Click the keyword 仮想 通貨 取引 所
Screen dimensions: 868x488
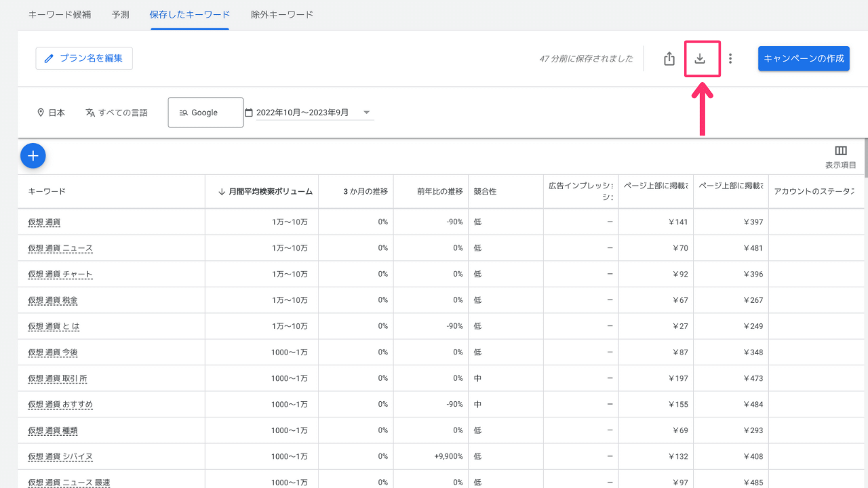click(x=58, y=378)
